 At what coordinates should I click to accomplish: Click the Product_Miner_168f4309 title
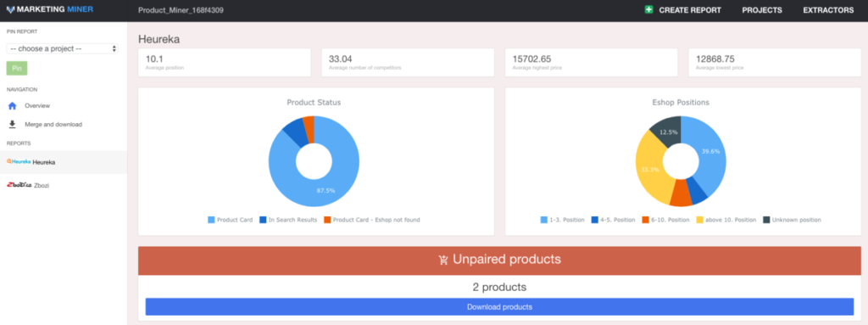coord(181,10)
